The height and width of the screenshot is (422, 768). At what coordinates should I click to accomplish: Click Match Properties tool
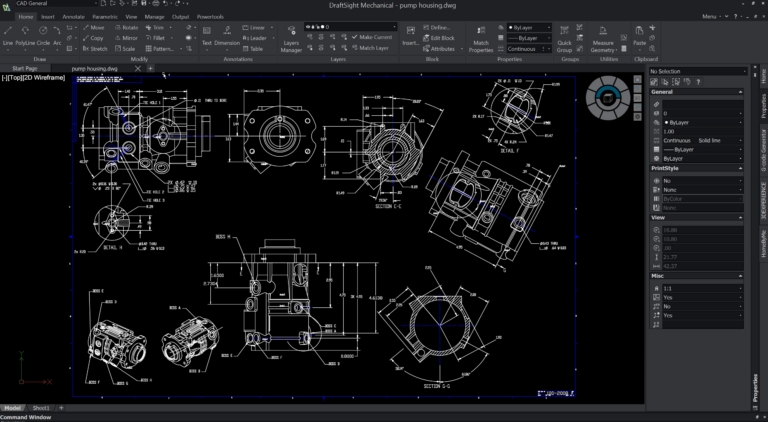(480, 39)
